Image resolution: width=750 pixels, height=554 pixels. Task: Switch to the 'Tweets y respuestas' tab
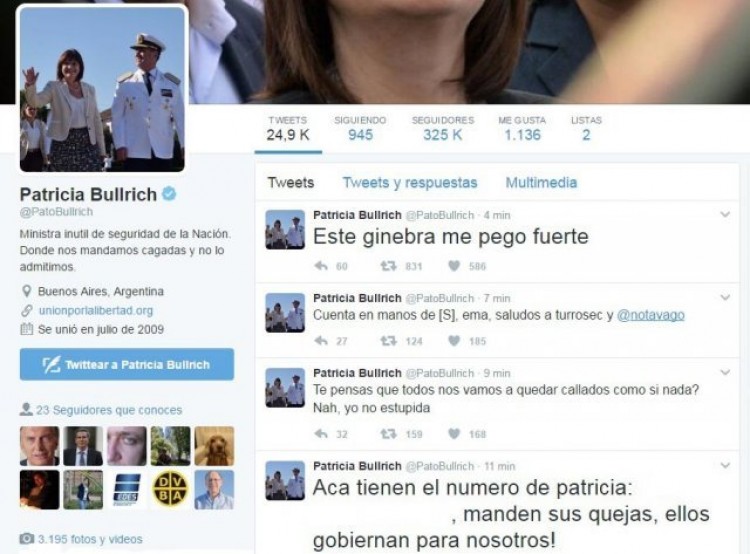tap(410, 183)
